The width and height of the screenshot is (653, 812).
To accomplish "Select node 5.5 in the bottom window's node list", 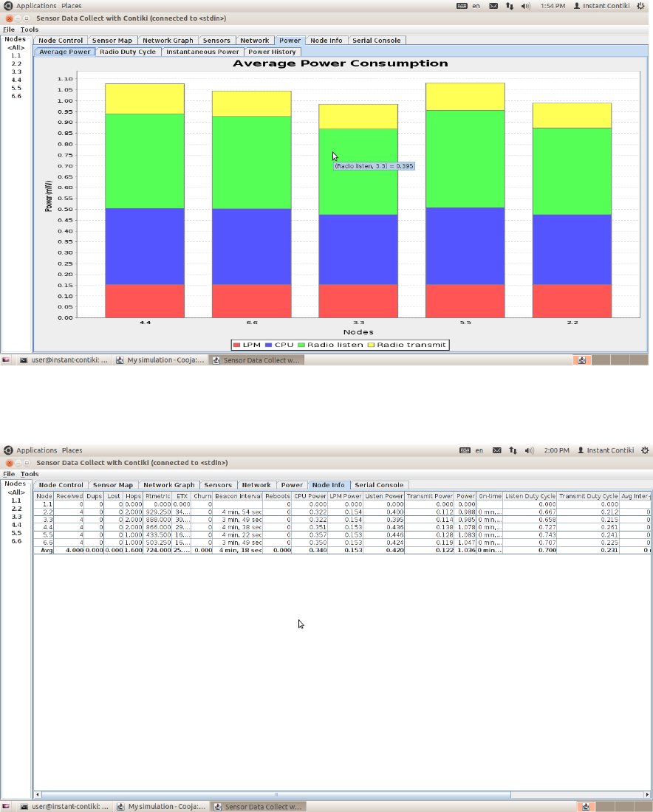I will [16, 533].
